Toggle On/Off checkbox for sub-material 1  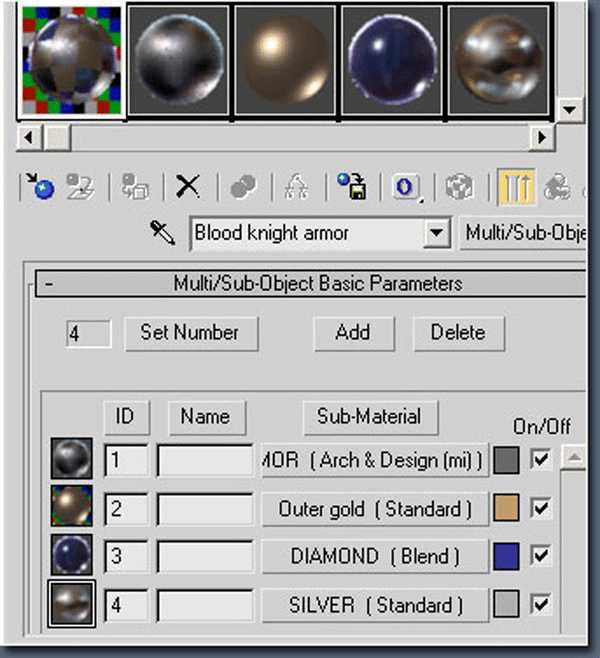point(540,458)
